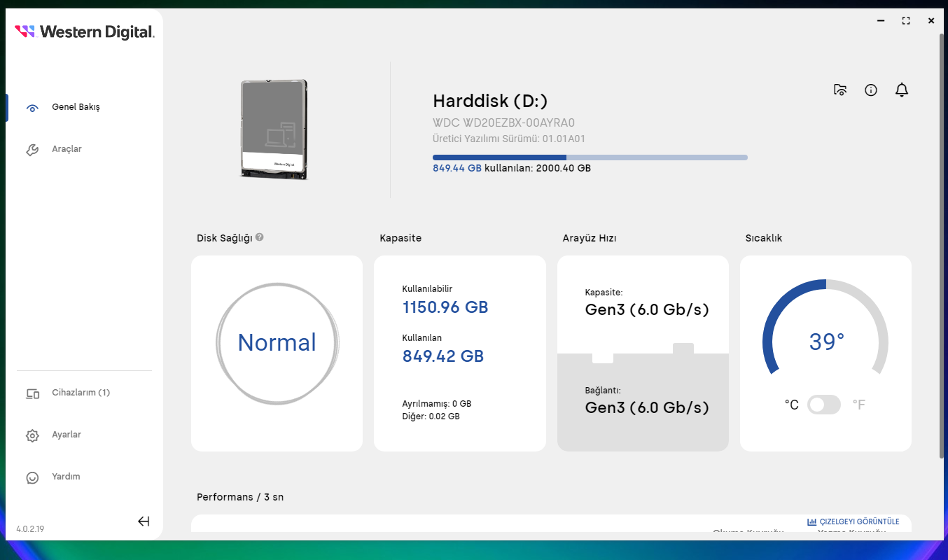Click the °F unit label

click(x=859, y=405)
